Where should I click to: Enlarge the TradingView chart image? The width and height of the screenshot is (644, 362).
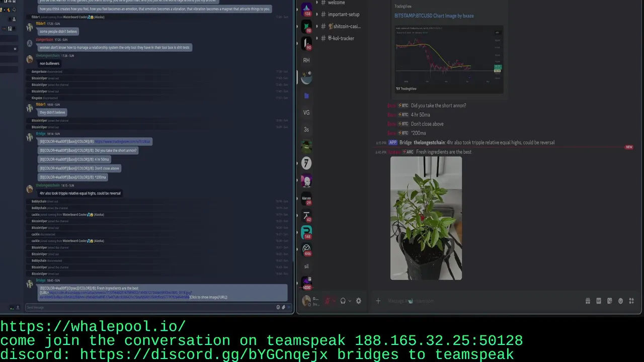coord(448,59)
